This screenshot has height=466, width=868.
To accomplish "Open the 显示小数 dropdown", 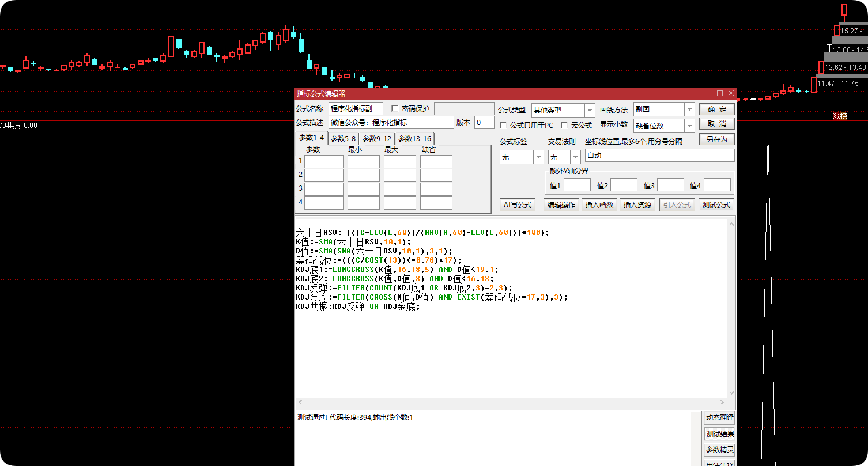I will (x=689, y=126).
